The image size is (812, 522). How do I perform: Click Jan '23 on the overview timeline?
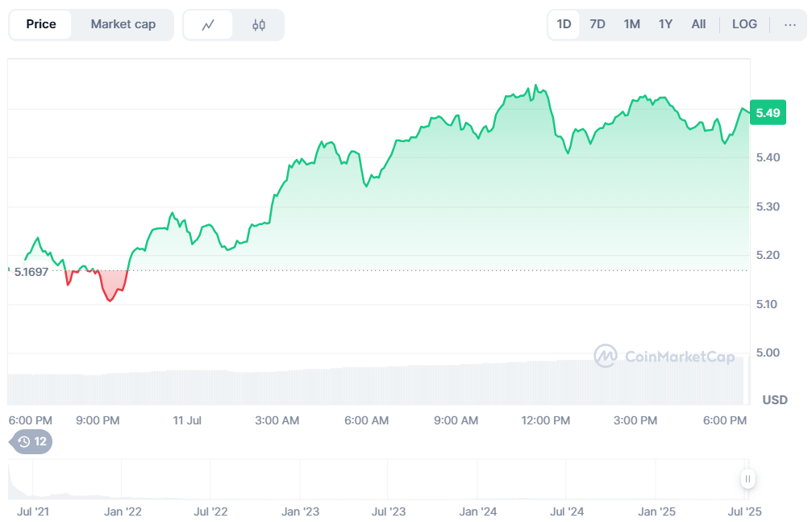(300, 512)
